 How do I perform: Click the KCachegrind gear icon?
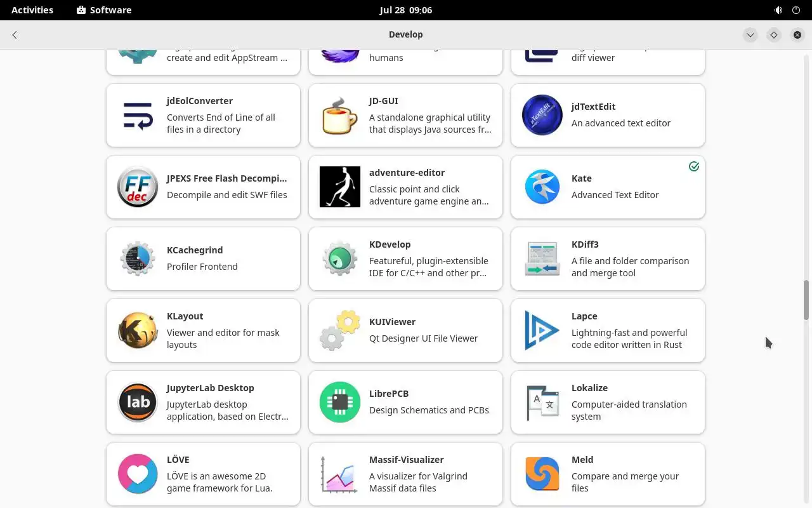click(x=138, y=258)
